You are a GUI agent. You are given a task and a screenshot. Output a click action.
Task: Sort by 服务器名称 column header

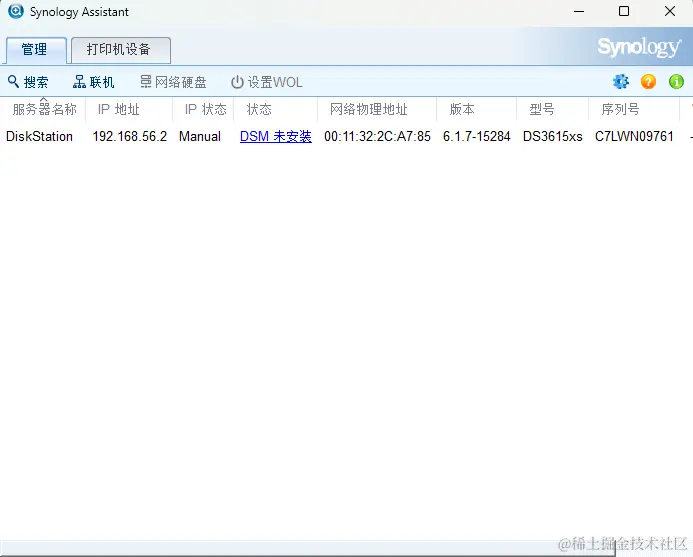(45, 109)
